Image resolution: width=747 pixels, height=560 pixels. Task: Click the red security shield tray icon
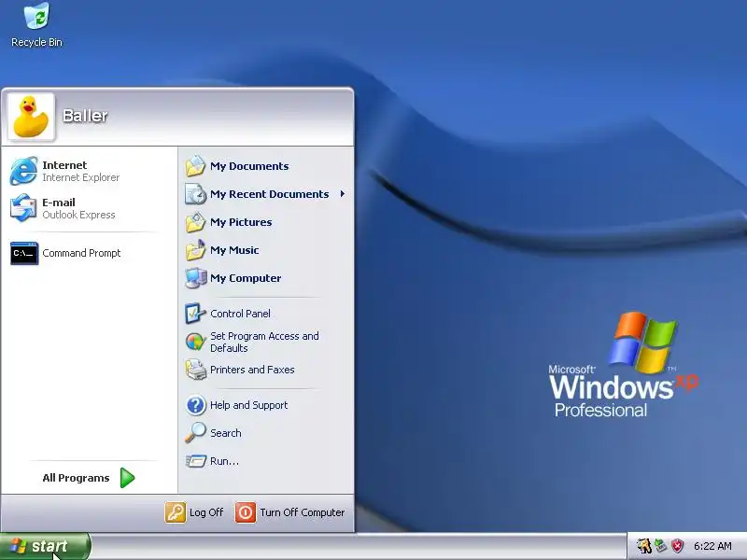tap(677, 546)
